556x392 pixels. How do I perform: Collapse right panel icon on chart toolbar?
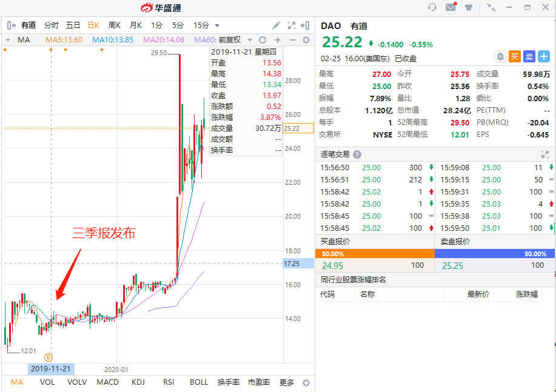(305, 25)
